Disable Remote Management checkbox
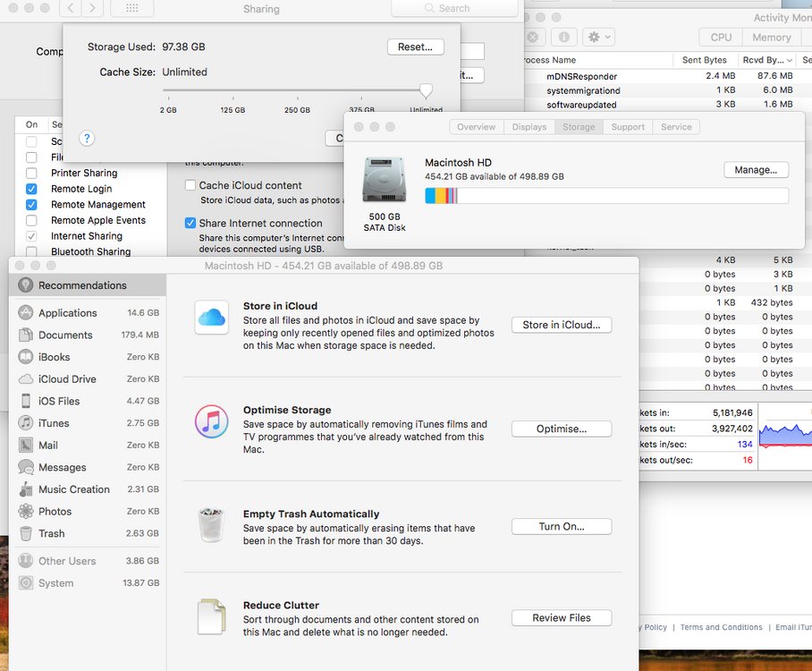Screen dimensions: 812x671 point(31,205)
